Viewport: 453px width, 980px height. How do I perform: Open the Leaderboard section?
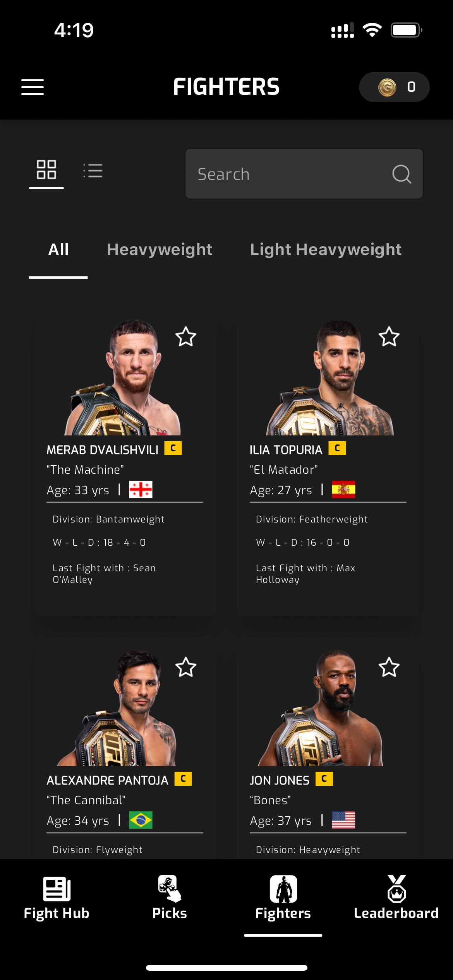tap(396, 898)
